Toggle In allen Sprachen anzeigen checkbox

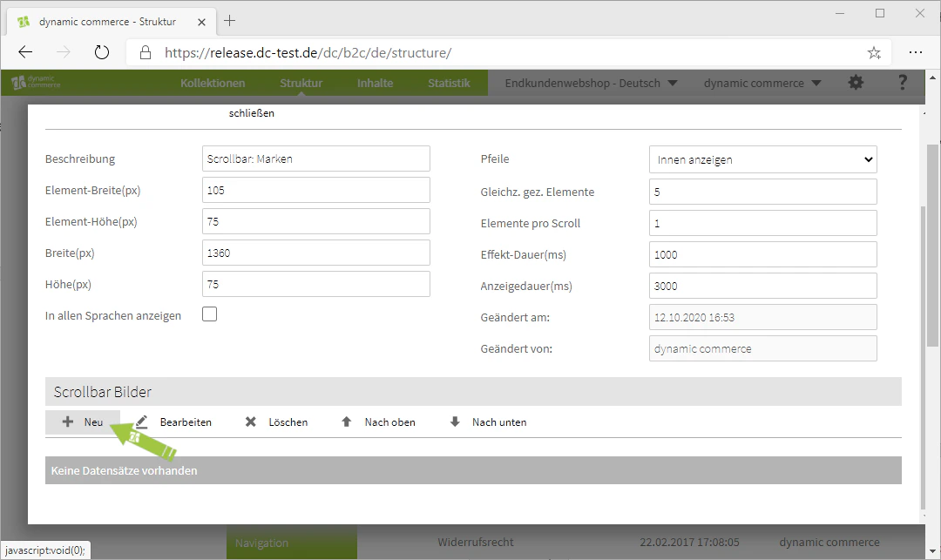209,314
